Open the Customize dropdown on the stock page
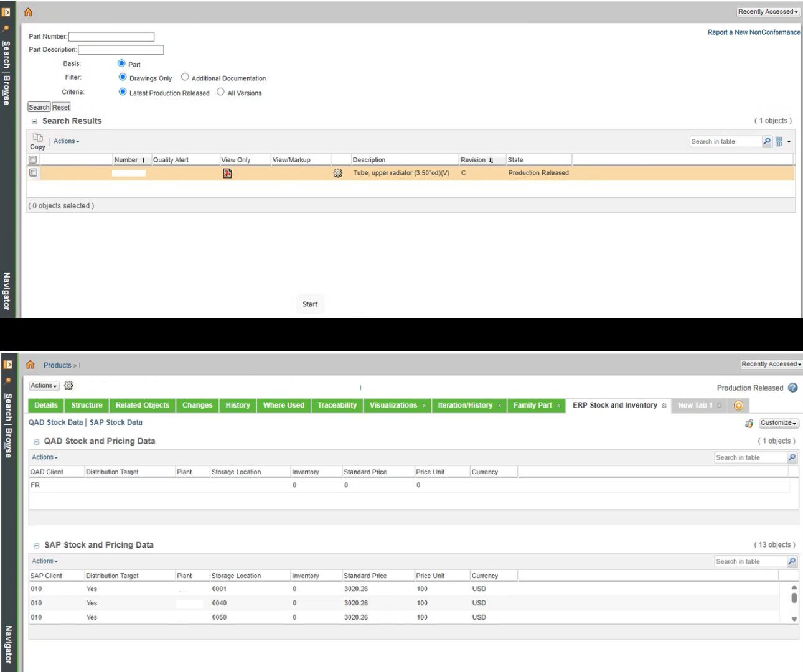This screenshot has width=803, height=672. click(x=777, y=423)
